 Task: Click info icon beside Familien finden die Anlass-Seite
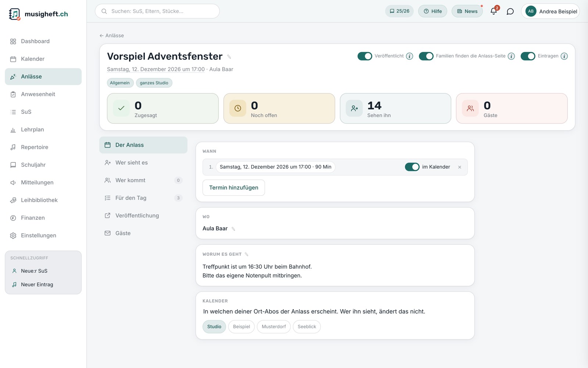point(511,56)
